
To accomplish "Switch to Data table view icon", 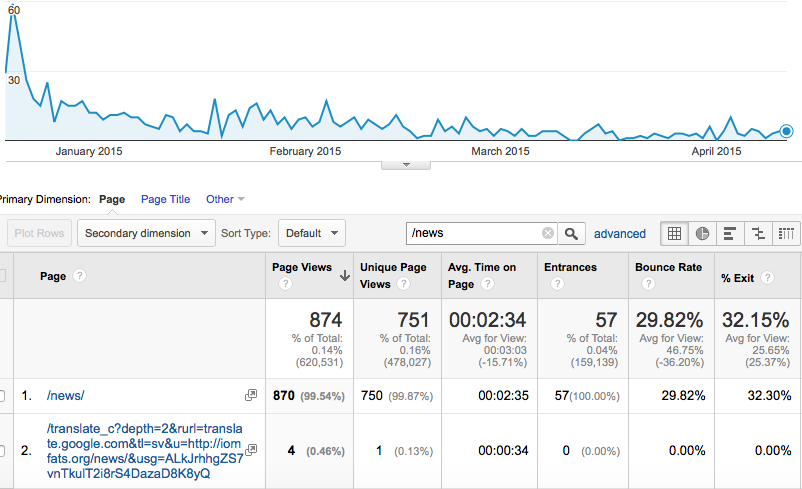I will (x=674, y=233).
